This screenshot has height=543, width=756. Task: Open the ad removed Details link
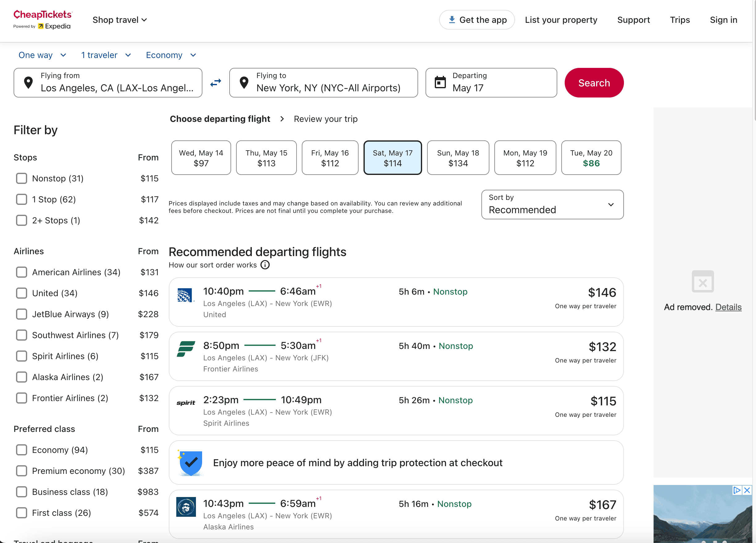728,307
